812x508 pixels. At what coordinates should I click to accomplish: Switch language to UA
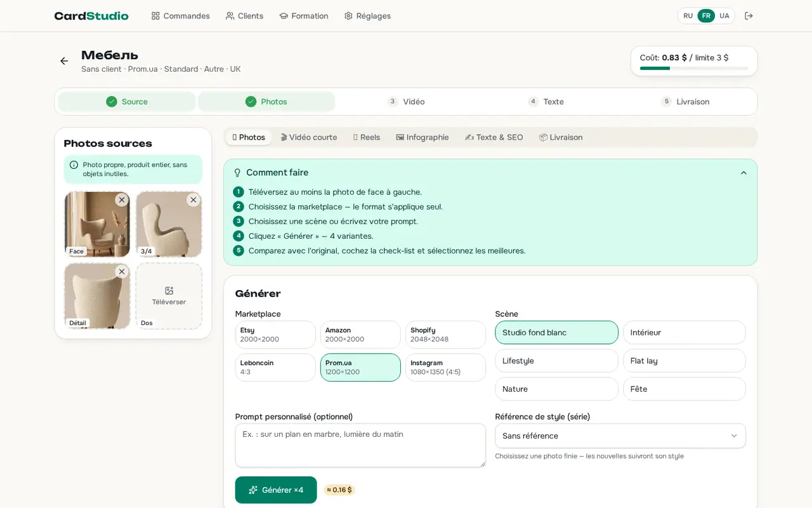tap(724, 16)
